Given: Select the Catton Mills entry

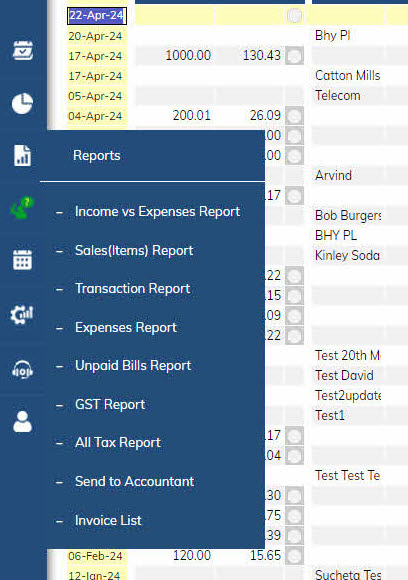Looking at the screenshot, I should click(348, 76).
